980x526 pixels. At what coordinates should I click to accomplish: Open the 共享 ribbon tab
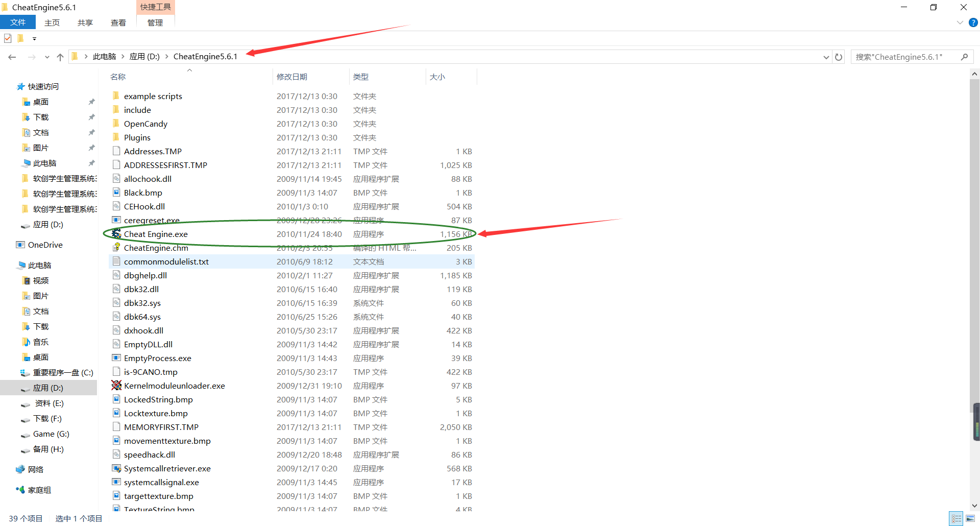pyautogui.click(x=85, y=22)
